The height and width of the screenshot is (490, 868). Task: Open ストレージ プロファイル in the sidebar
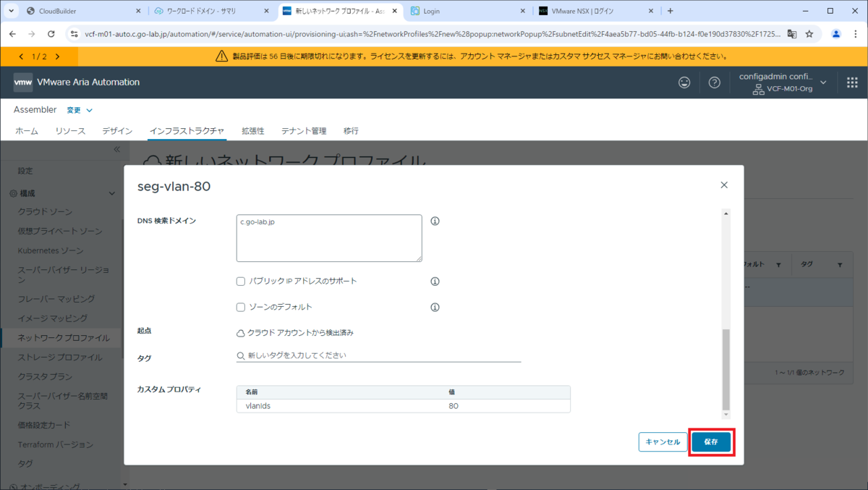pos(60,358)
